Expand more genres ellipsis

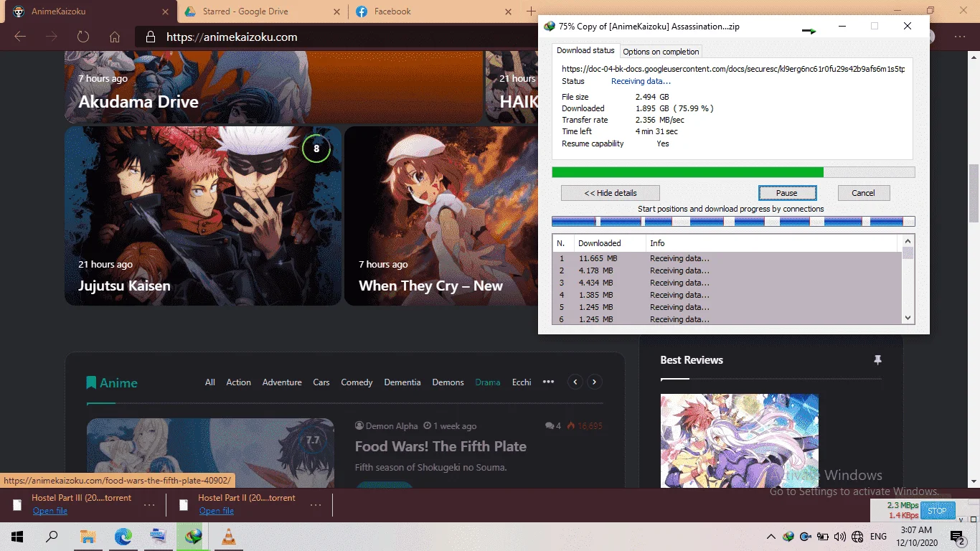pyautogui.click(x=548, y=382)
